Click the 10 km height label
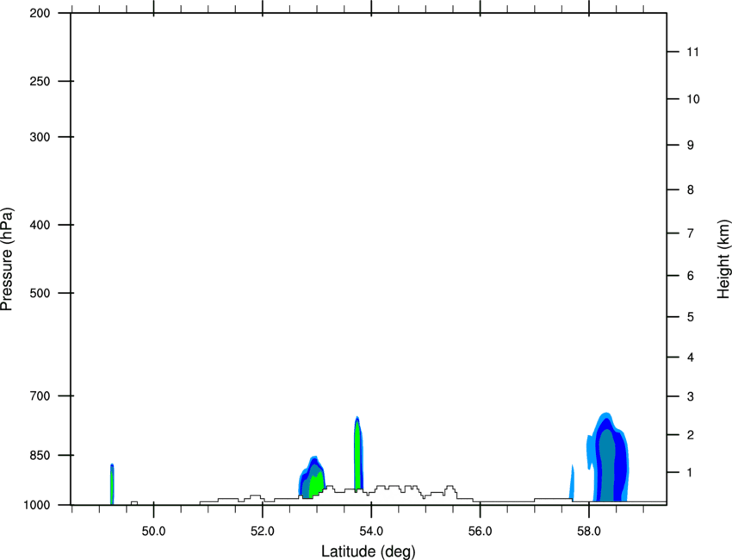This screenshot has width=732, height=560. click(x=693, y=99)
